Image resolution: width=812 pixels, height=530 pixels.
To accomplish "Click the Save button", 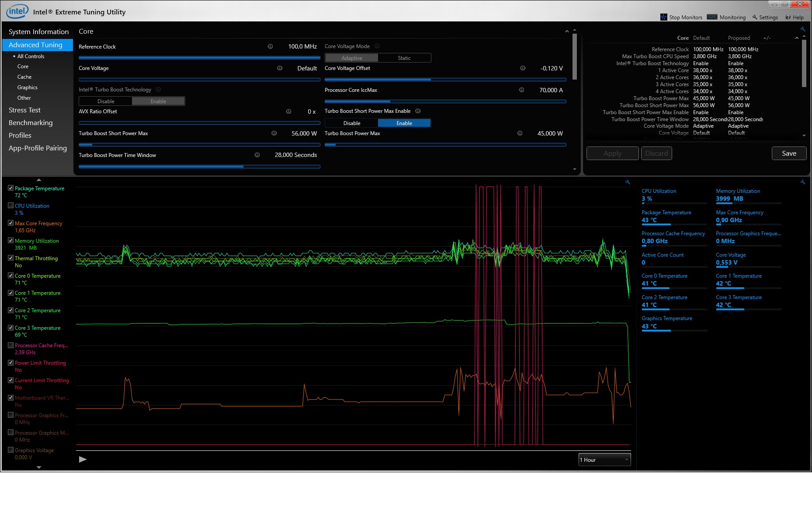I will point(789,153).
